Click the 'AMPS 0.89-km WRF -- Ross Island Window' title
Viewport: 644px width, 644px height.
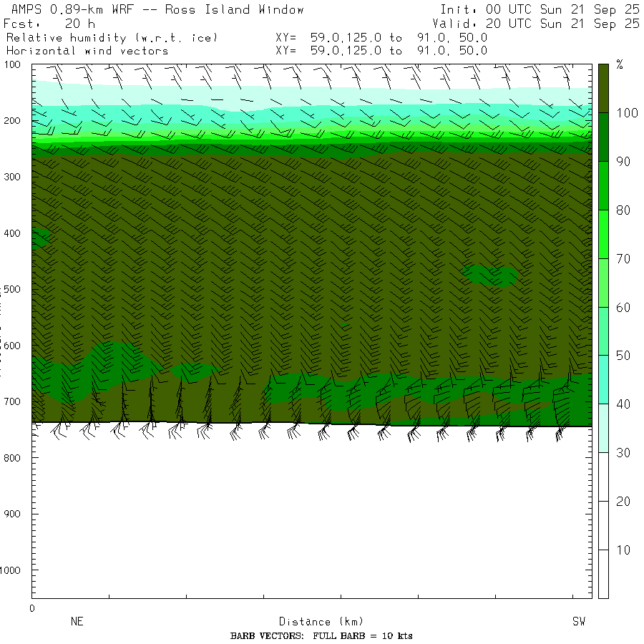pyautogui.click(x=157, y=9)
